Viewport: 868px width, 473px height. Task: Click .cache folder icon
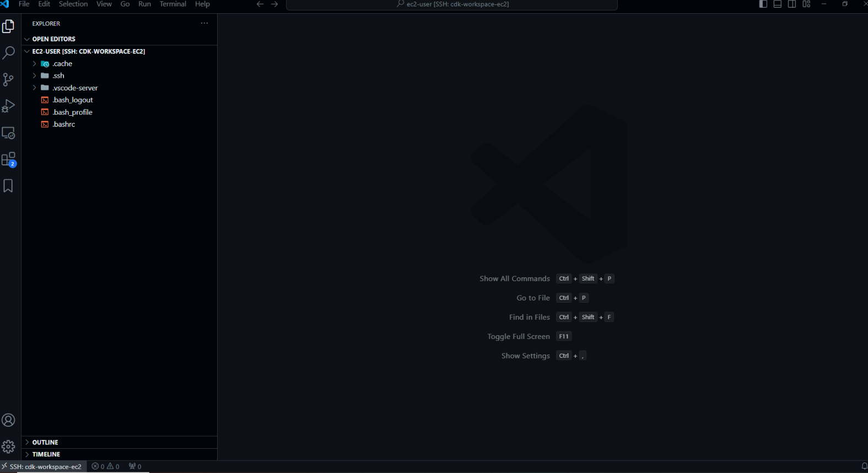click(45, 63)
